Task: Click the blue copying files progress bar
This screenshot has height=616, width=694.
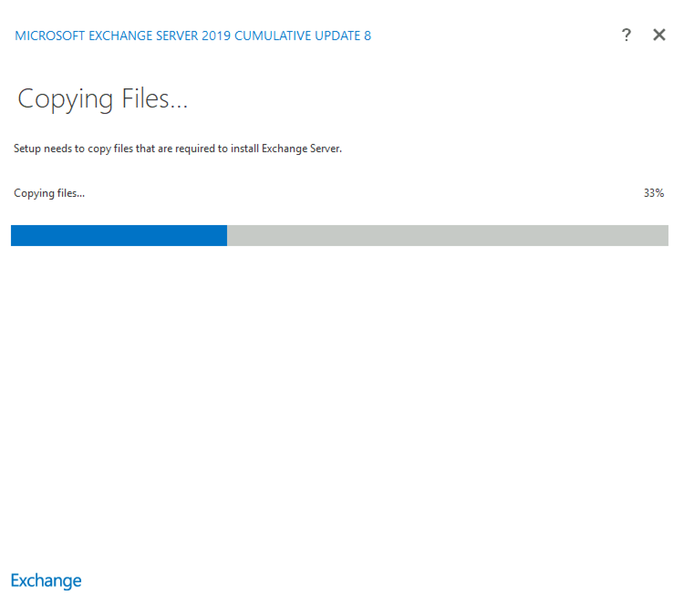Action: coord(340,236)
